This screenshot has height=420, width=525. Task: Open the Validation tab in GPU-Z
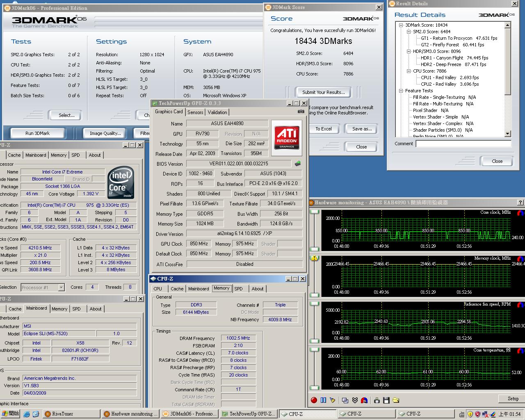pyautogui.click(x=217, y=112)
